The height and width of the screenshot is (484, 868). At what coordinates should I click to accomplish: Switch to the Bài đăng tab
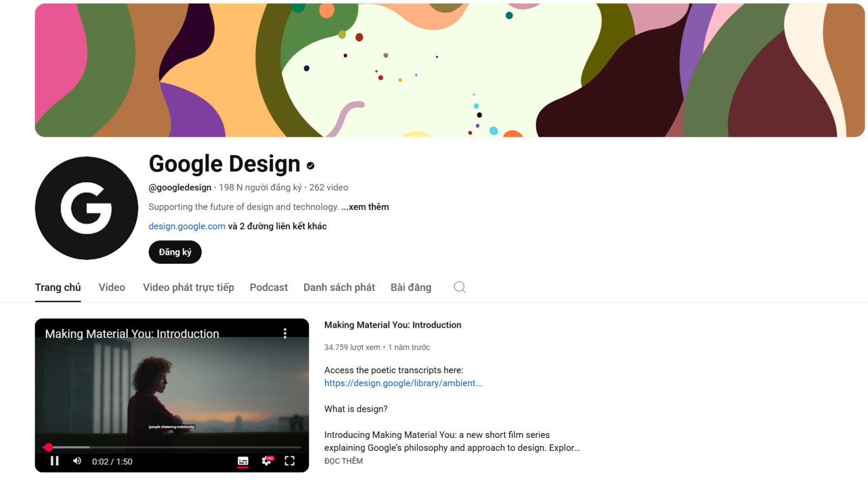(411, 288)
